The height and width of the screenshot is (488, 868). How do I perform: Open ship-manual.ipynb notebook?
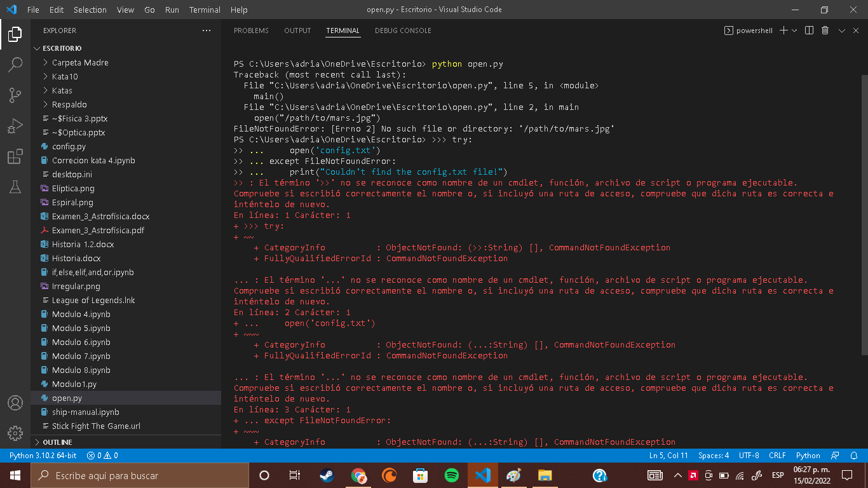pos(126,412)
